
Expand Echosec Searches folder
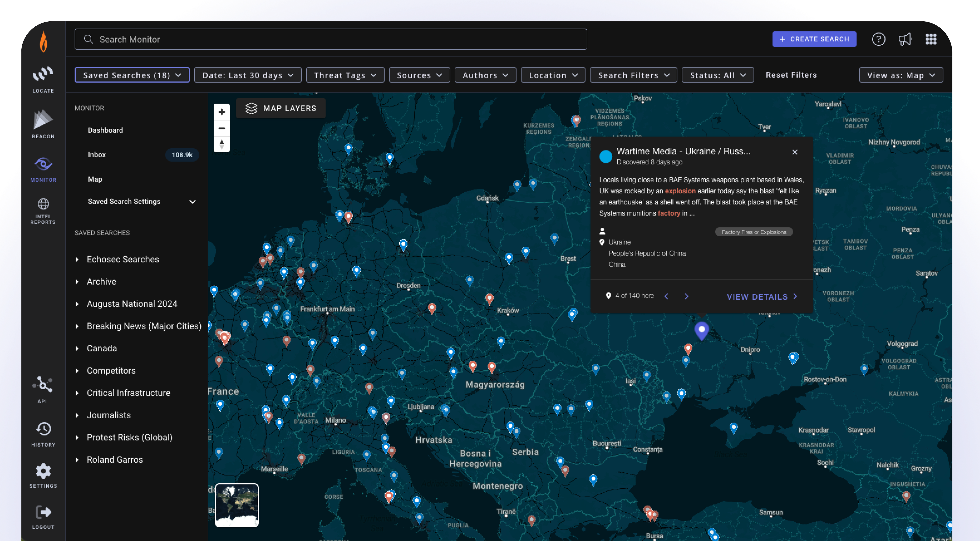77,259
